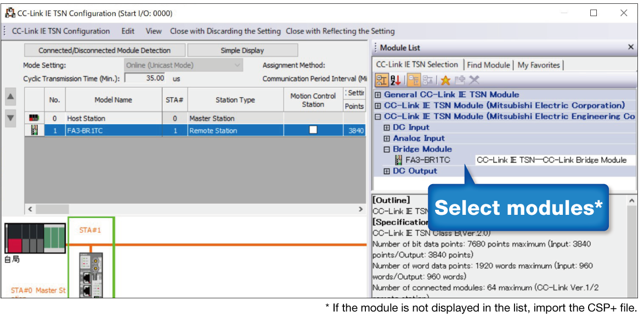Click the Simple Display button
The image size is (644, 317).
242,51
